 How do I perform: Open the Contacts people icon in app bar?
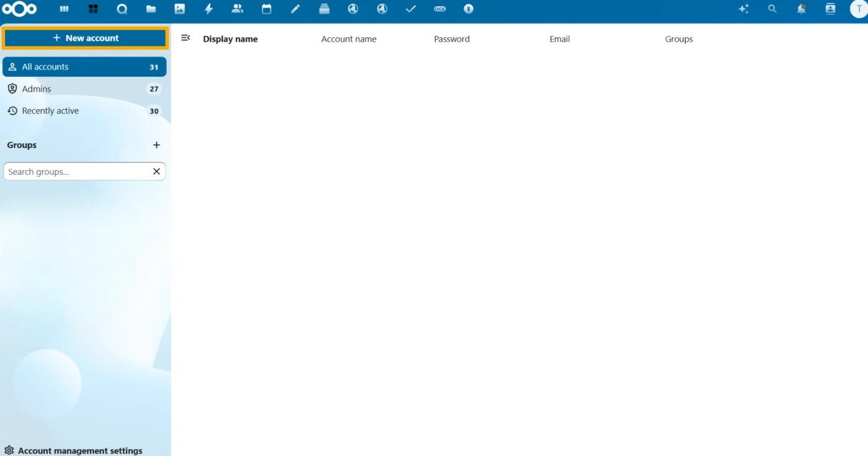pyautogui.click(x=237, y=9)
